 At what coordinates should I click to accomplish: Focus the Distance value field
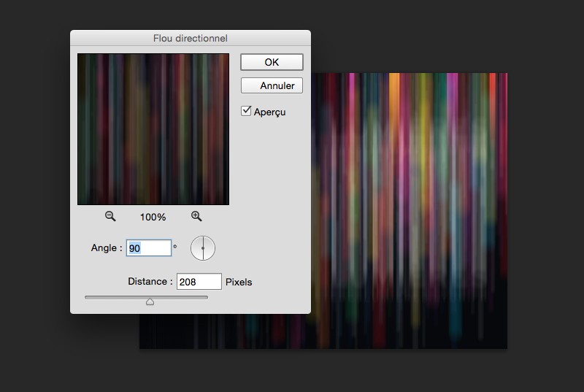(x=199, y=282)
